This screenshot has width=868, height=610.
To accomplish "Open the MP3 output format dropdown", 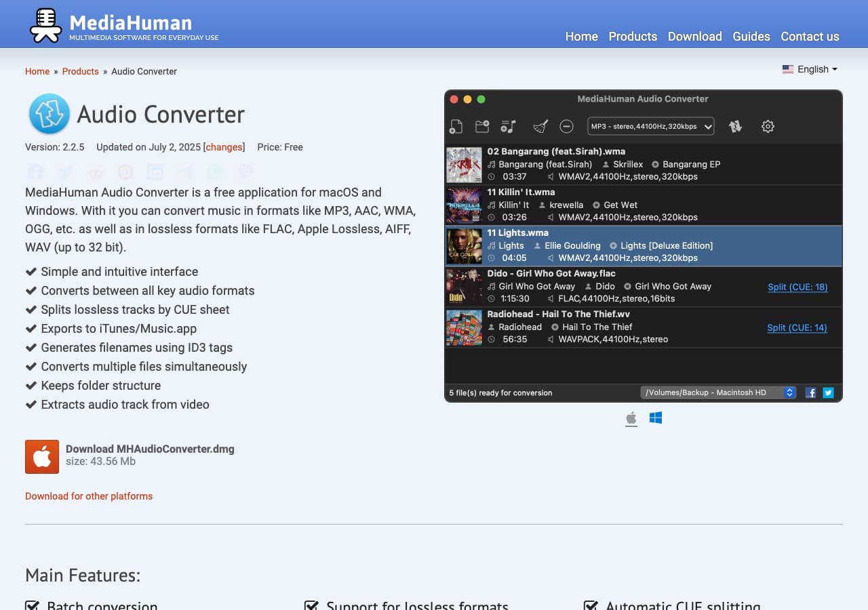I will click(x=650, y=126).
